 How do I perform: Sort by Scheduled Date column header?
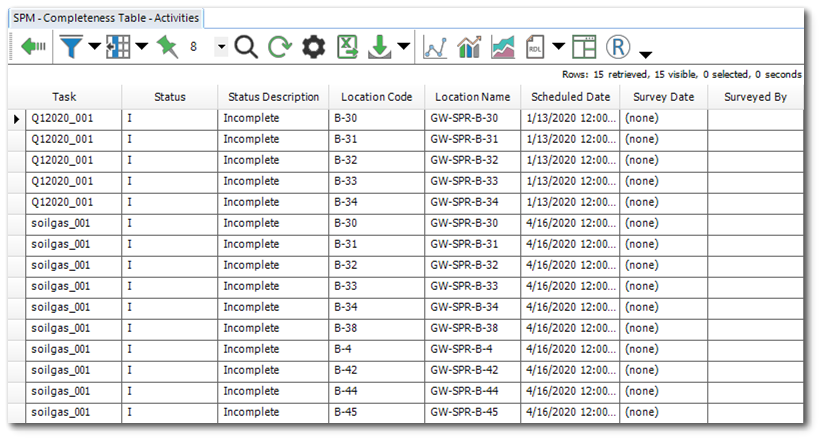point(570,97)
